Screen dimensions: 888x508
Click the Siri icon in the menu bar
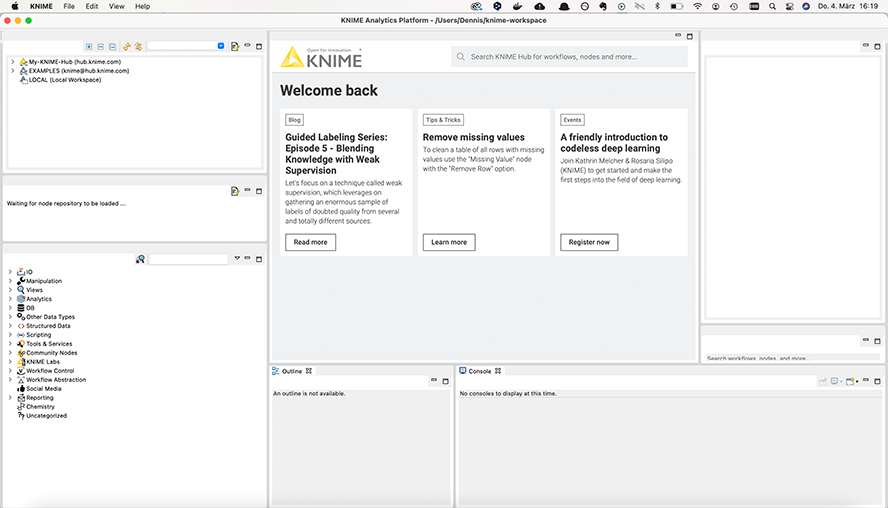(x=806, y=6)
